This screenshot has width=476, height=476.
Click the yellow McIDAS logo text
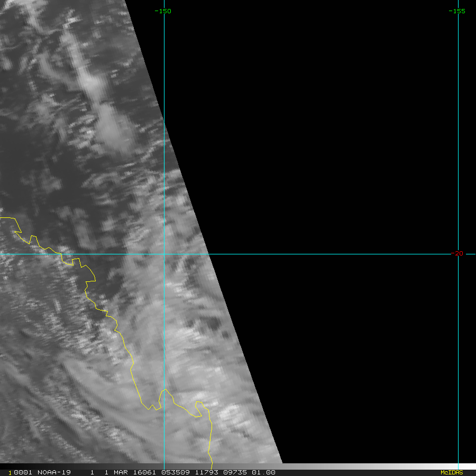[452, 472]
